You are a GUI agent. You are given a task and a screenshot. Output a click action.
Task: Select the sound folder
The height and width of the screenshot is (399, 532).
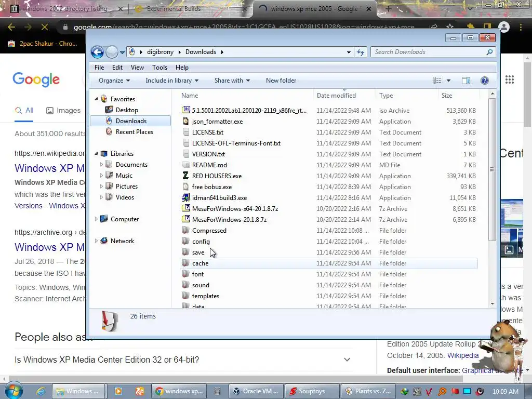201,285
